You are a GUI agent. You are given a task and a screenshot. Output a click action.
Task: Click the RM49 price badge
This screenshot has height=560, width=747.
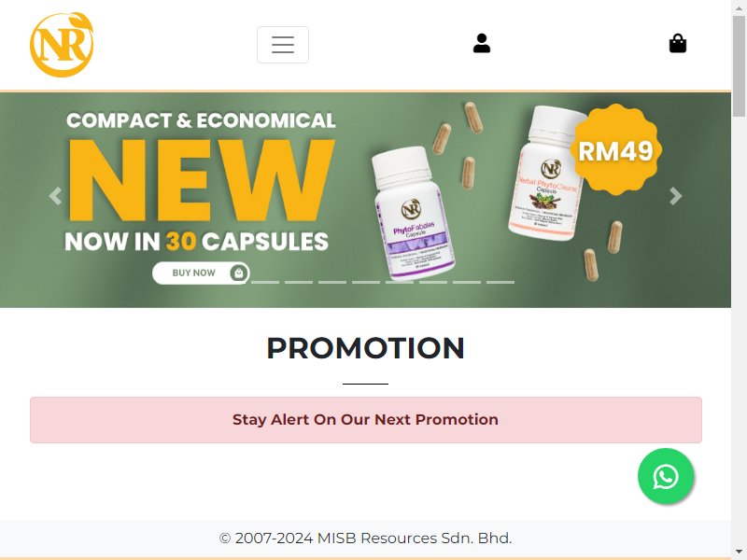tap(615, 150)
